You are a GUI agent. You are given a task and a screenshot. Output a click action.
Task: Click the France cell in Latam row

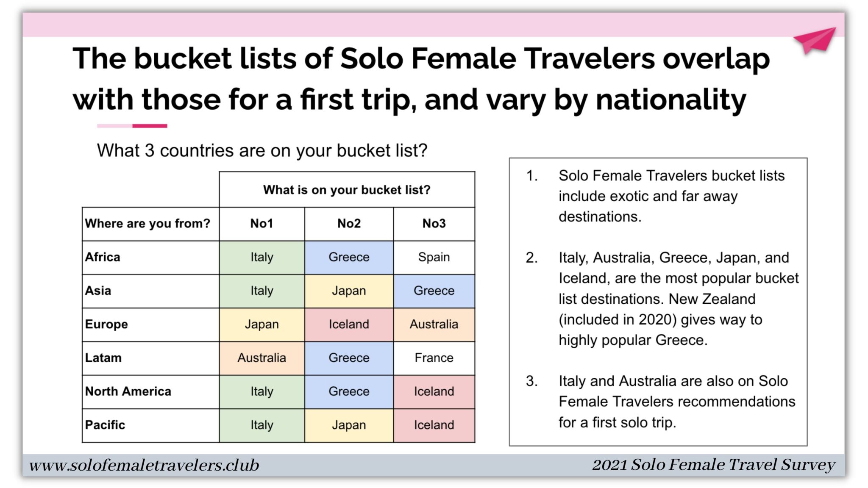(434, 358)
